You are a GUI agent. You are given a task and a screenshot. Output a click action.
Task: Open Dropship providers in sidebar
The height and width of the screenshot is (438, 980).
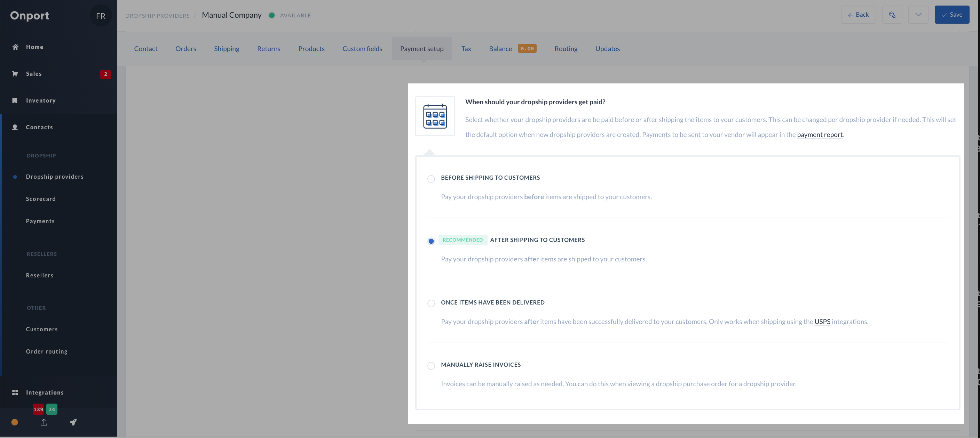[55, 177]
